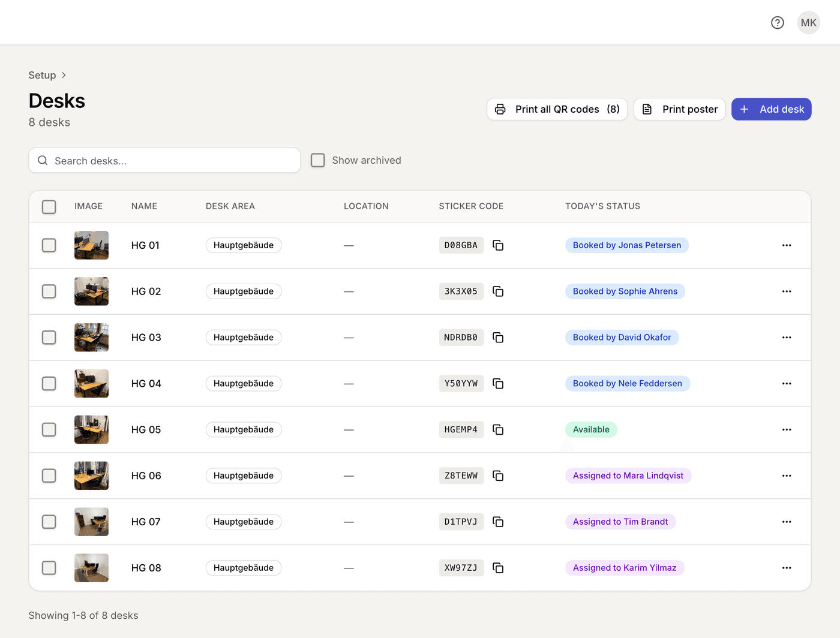Viewport: 840px width, 638px height.
Task: Copy sticker code D08GBA
Action: [x=498, y=245]
